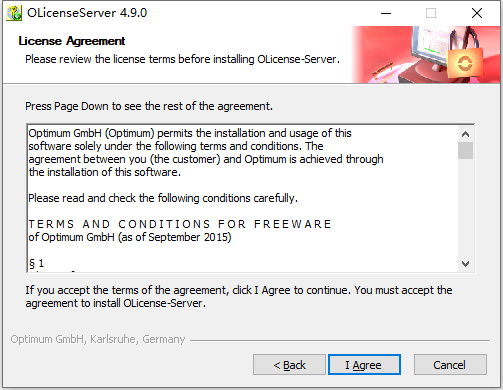Accept the license with I Agree
503x390 pixels.
click(364, 365)
